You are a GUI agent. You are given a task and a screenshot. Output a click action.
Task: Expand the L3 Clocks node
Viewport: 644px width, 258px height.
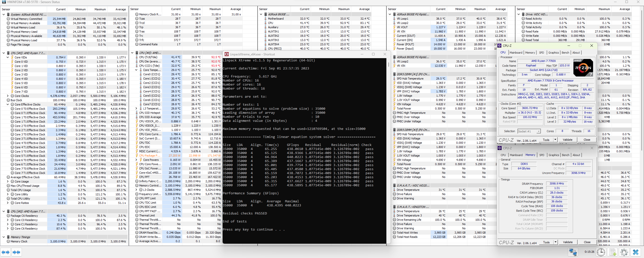click(x=136, y=190)
